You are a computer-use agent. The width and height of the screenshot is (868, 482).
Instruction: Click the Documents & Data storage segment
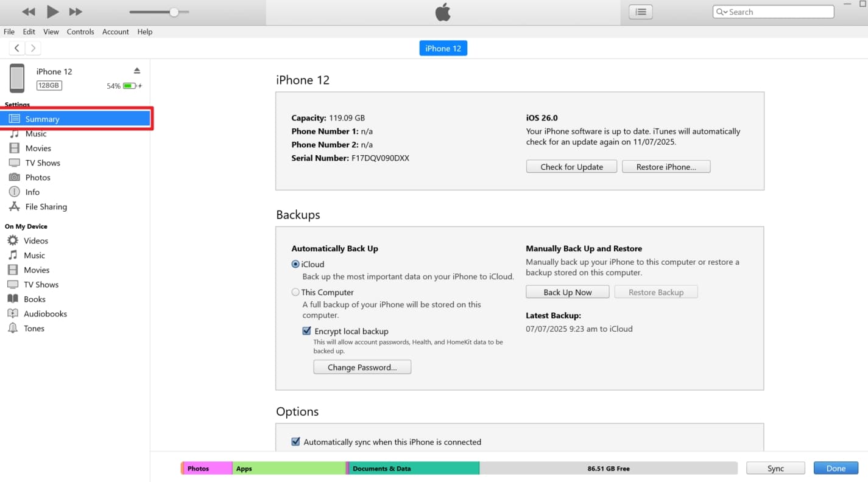(x=414, y=469)
